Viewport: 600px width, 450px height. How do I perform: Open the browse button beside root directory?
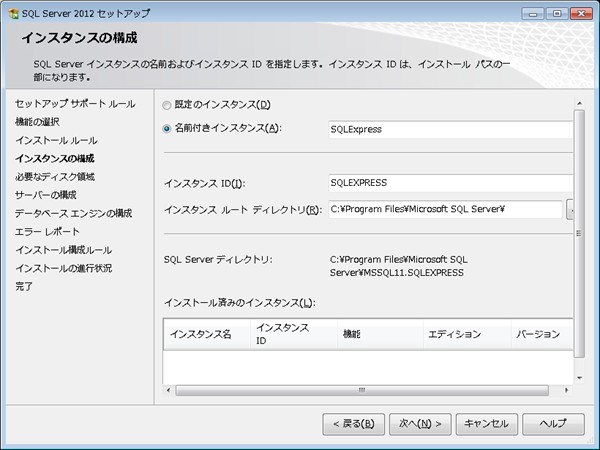pos(570,210)
